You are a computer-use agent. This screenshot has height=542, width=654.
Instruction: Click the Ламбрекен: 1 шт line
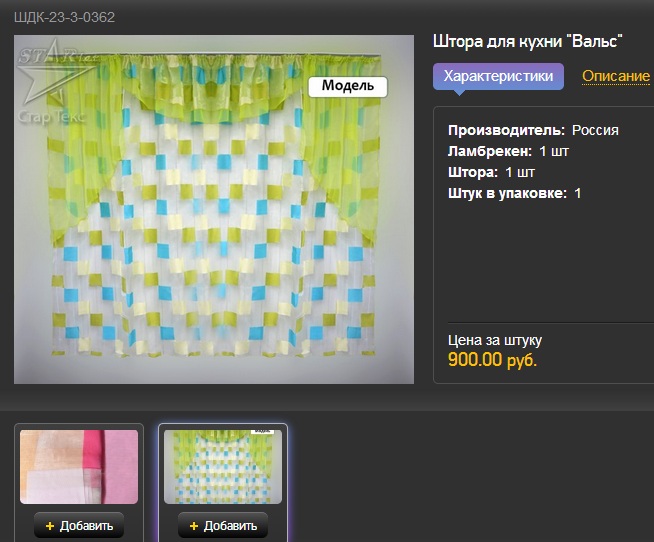pos(508,151)
